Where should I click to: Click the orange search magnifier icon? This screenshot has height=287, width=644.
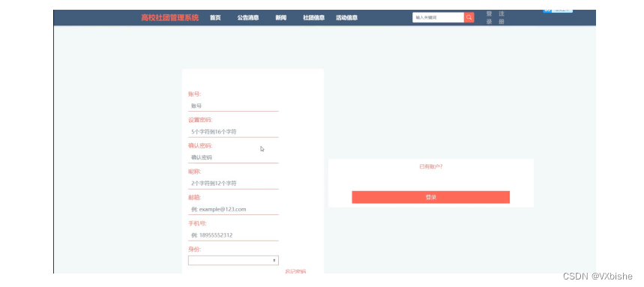click(469, 18)
